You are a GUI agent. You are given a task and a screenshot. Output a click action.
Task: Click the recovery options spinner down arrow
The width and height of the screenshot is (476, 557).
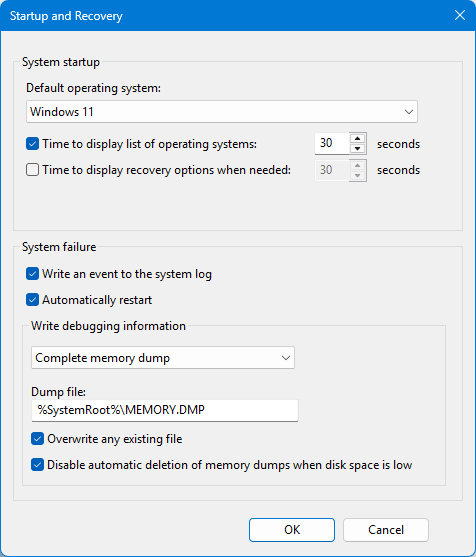pyautogui.click(x=358, y=175)
